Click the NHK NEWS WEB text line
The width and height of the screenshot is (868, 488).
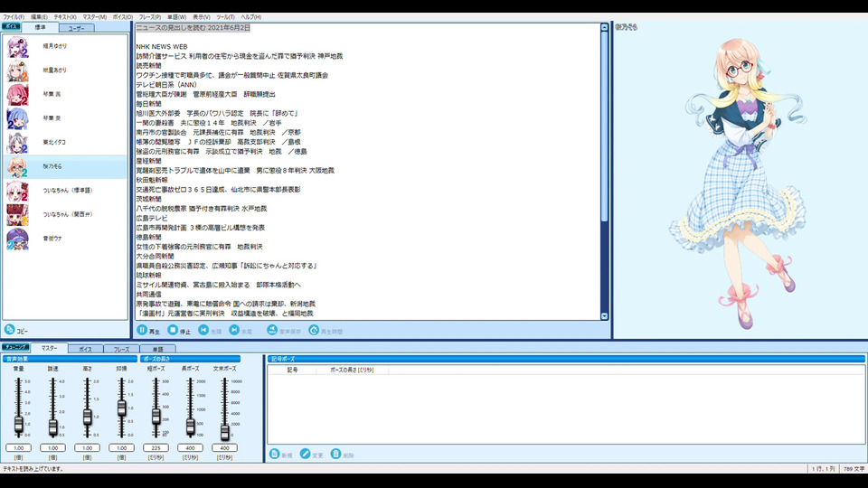[162, 46]
